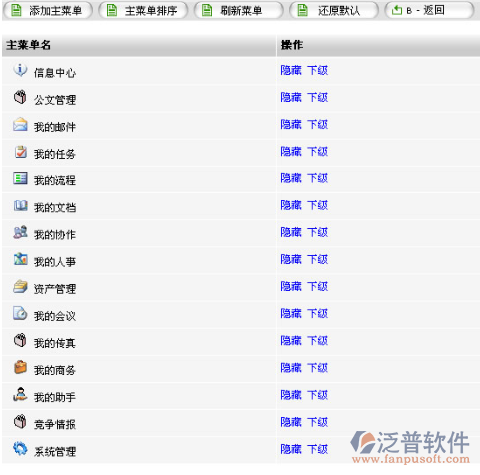
Task: Click the 我的文档 open book icon
Action: [20, 205]
